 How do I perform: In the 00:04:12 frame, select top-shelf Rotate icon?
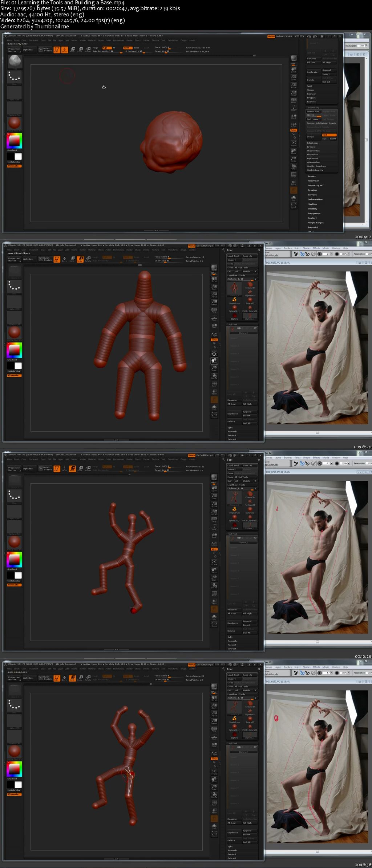pyautogui.click(x=88, y=50)
